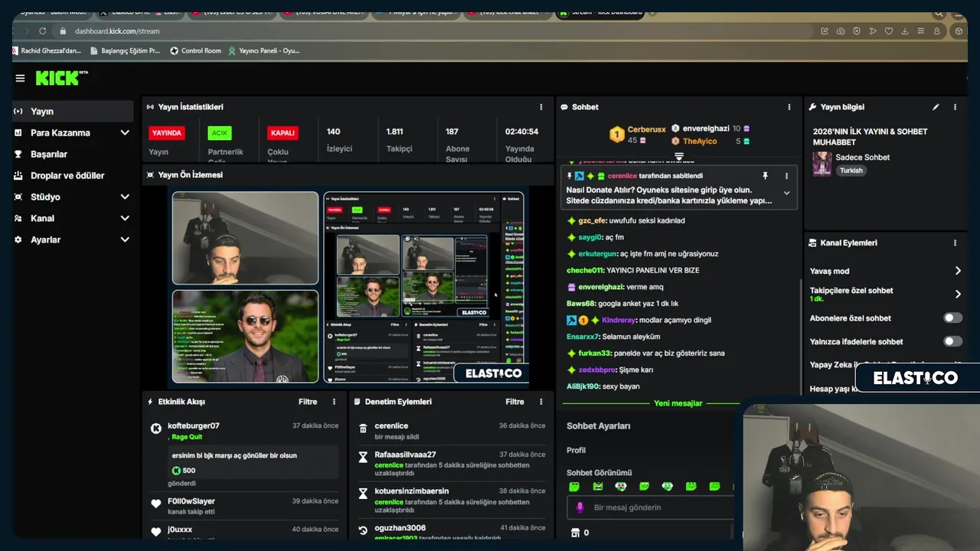Open Denetim Eylemleri Filtre button

point(514,402)
